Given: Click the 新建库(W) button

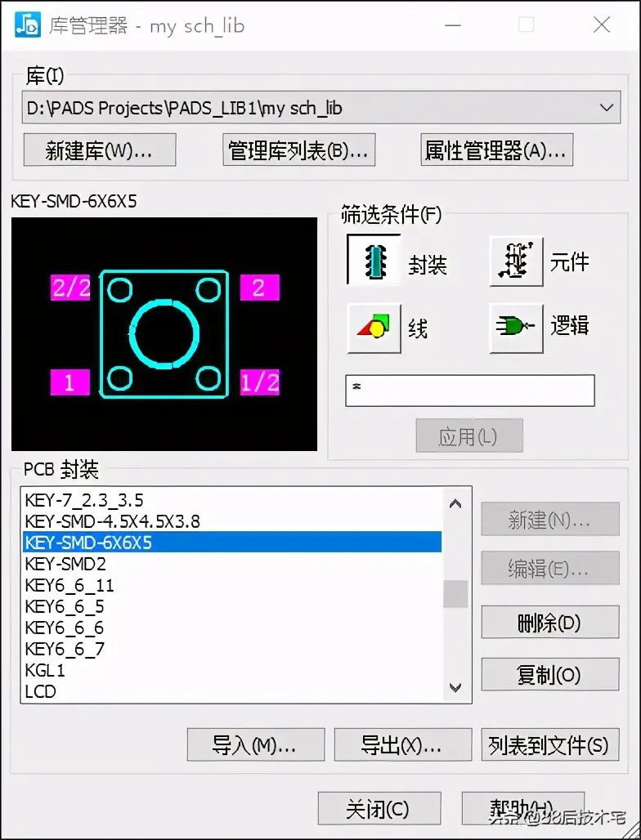Looking at the screenshot, I should point(100,150).
